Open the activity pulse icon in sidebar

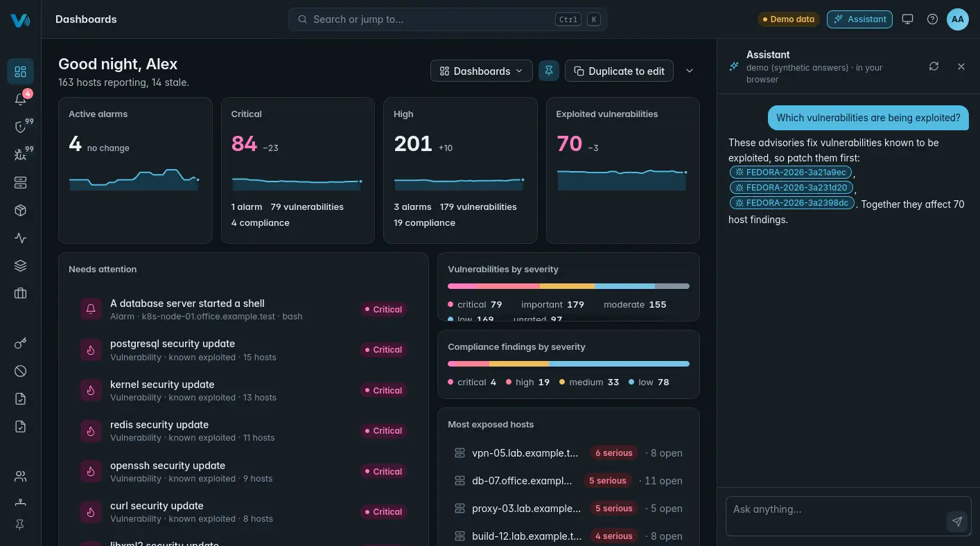(x=20, y=238)
